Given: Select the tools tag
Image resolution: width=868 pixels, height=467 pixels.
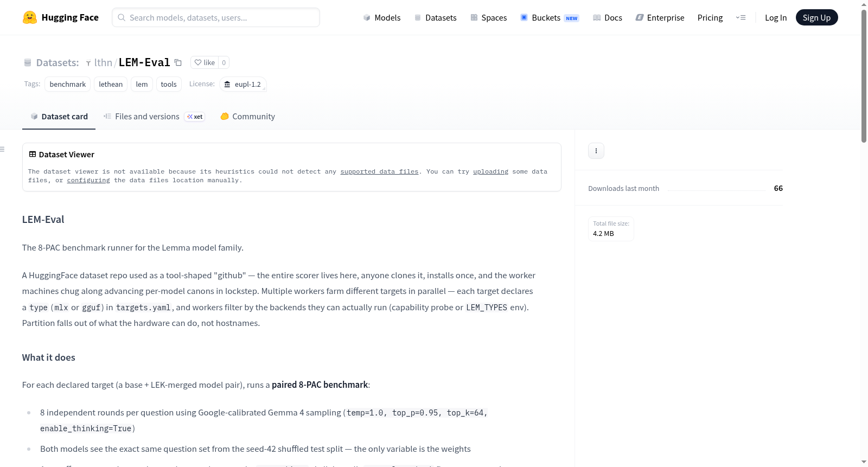Looking at the screenshot, I should point(169,84).
